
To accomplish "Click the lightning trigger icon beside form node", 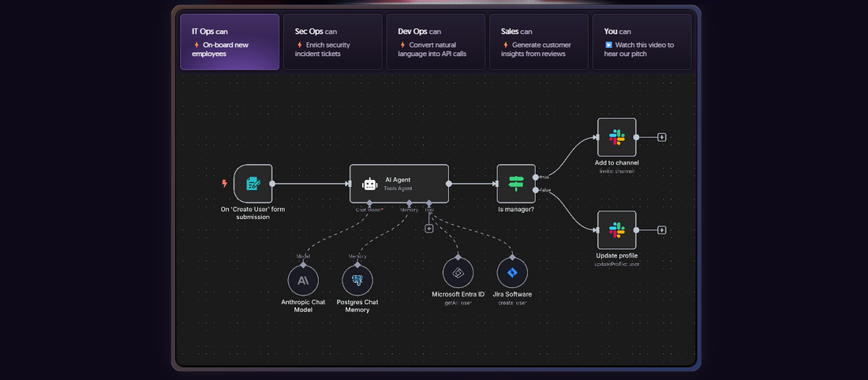I will coord(224,184).
